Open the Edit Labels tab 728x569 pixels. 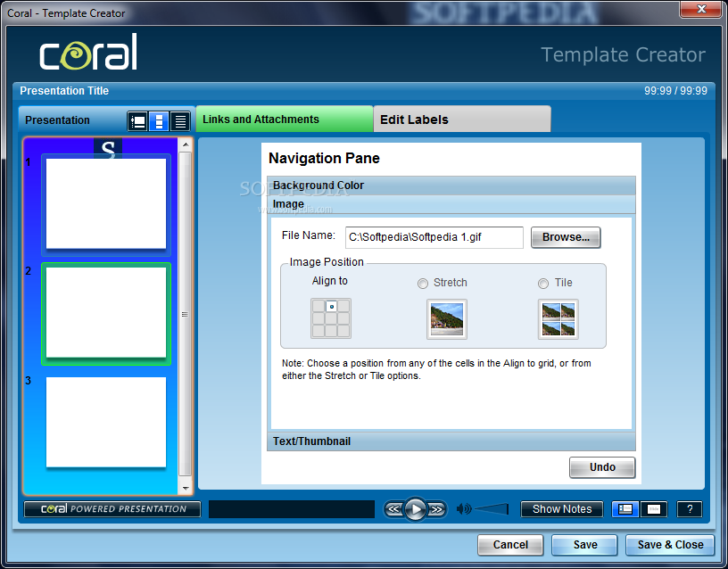point(462,120)
